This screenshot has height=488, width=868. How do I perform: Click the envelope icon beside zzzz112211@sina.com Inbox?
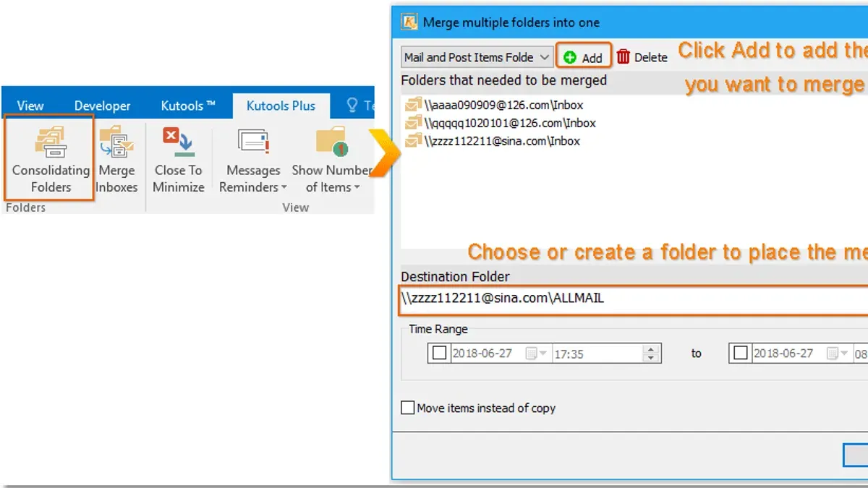coord(413,141)
